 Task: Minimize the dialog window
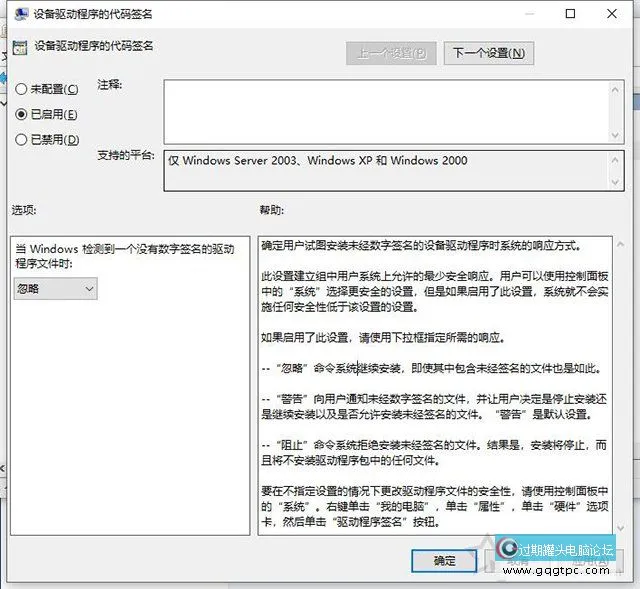click(x=529, y=13)
